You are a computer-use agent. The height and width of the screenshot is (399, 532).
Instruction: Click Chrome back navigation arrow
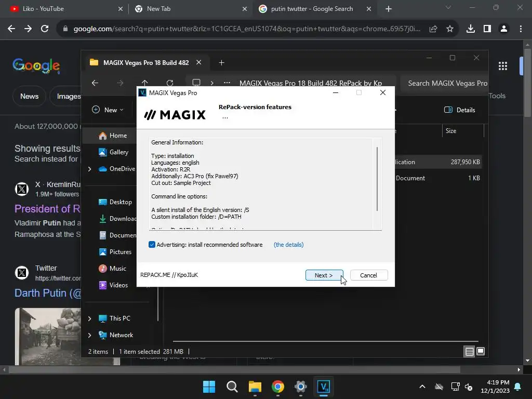pos(11,29)
